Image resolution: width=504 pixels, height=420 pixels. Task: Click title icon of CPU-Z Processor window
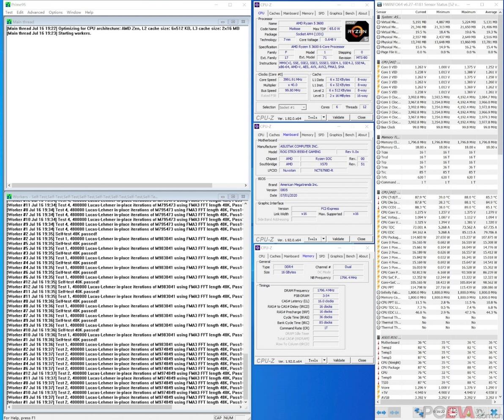click(x=257, y=5)
